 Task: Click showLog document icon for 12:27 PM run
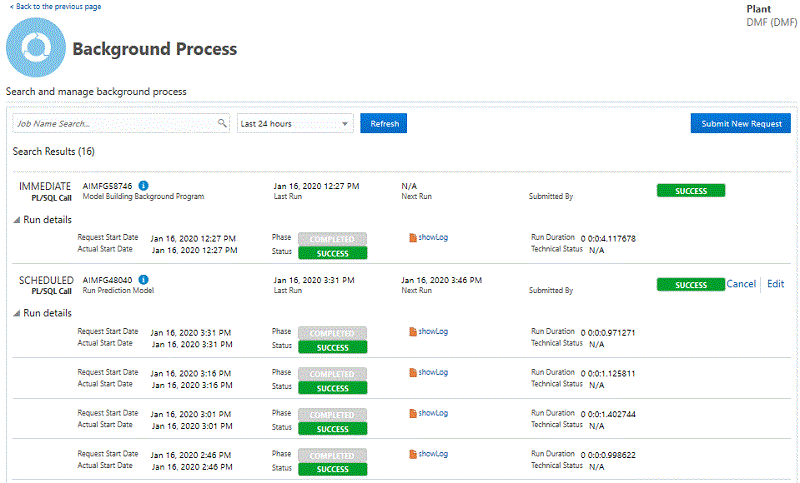click(x=412, y=238)
